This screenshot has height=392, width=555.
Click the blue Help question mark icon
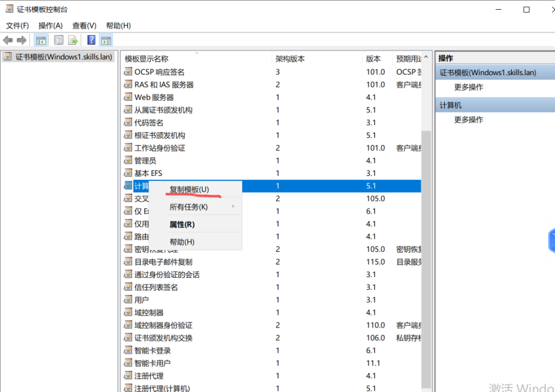pyautogui.click(x=91, y=40)
